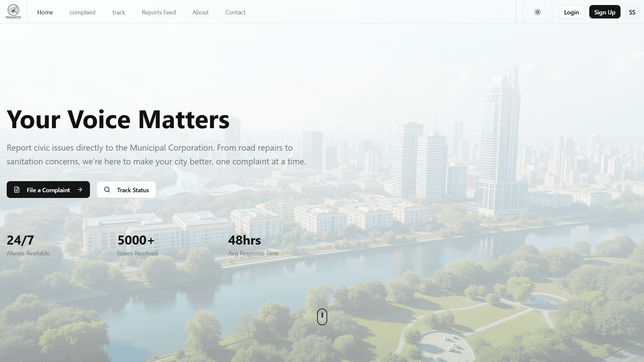Click the Sign Up button
Screen dimensions: 644x362
604,12
